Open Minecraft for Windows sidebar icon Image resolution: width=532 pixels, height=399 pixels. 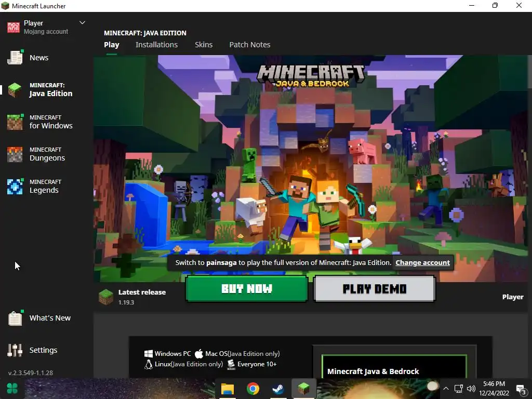click(15, 122)
